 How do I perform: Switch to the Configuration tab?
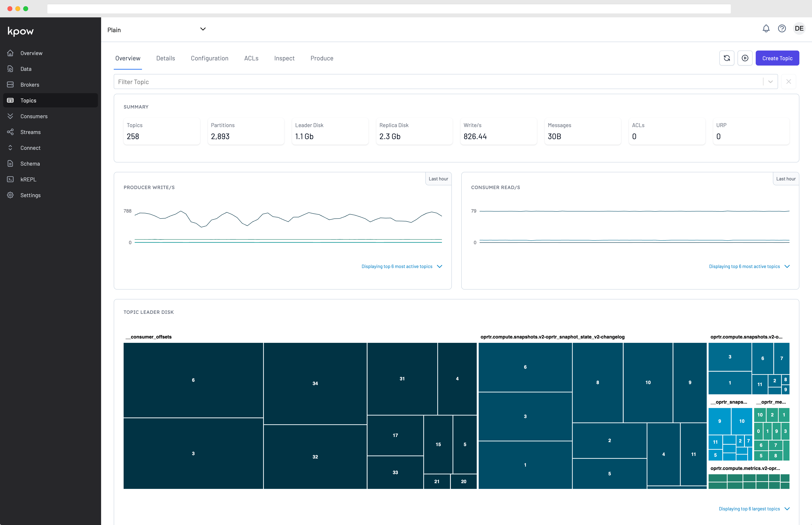pos(209,58)
